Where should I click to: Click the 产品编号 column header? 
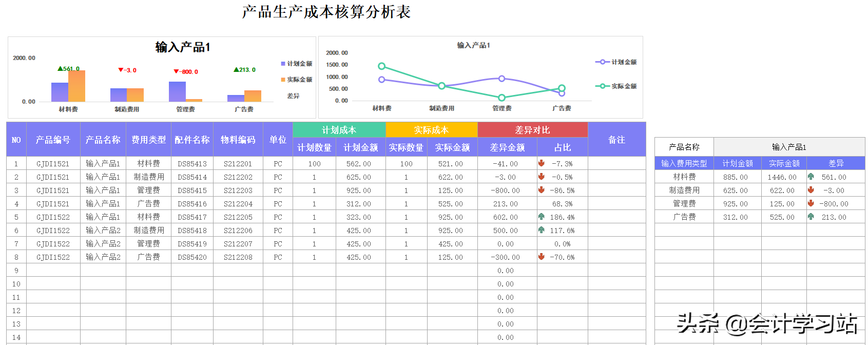(53, 140)
